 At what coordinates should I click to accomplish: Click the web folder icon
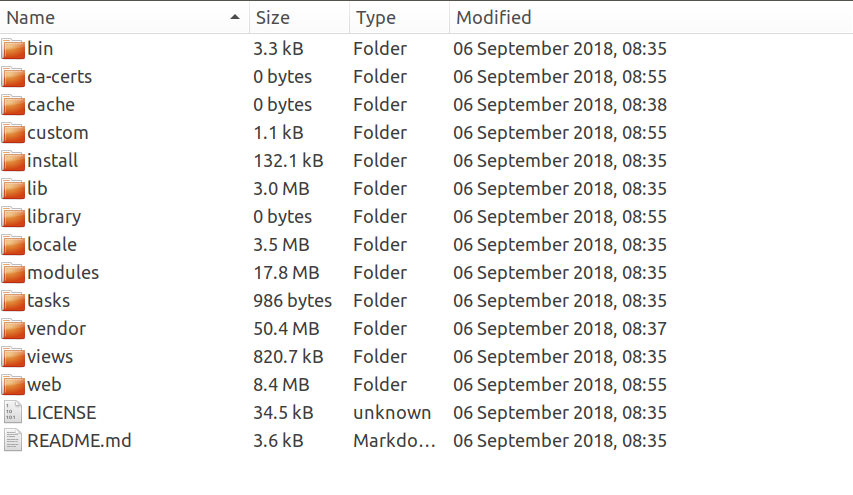pos(13,385)
